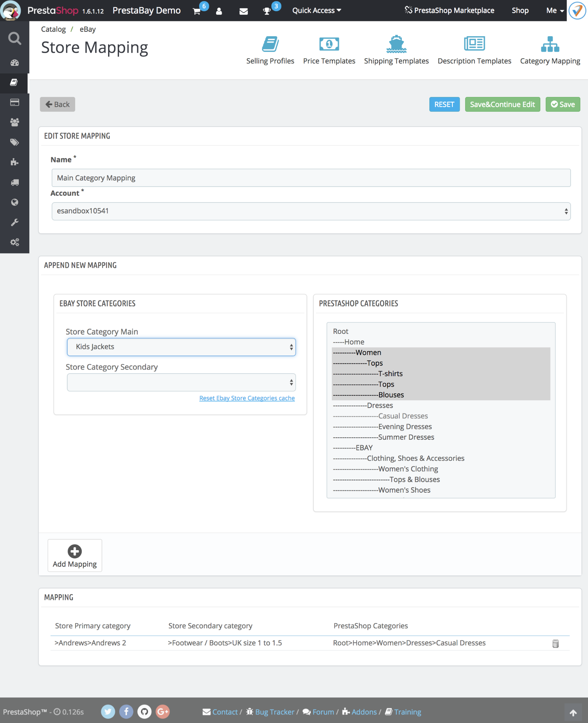Click the trophy notifications icon
The height and width of the screenshot is (723, 588).
(x=267, y=11)
